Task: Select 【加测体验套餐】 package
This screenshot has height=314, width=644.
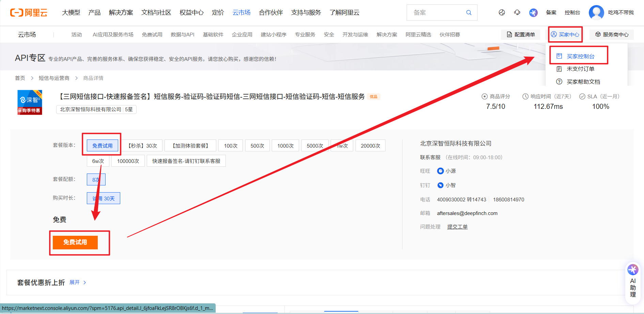Action: (x=190, y=145)
